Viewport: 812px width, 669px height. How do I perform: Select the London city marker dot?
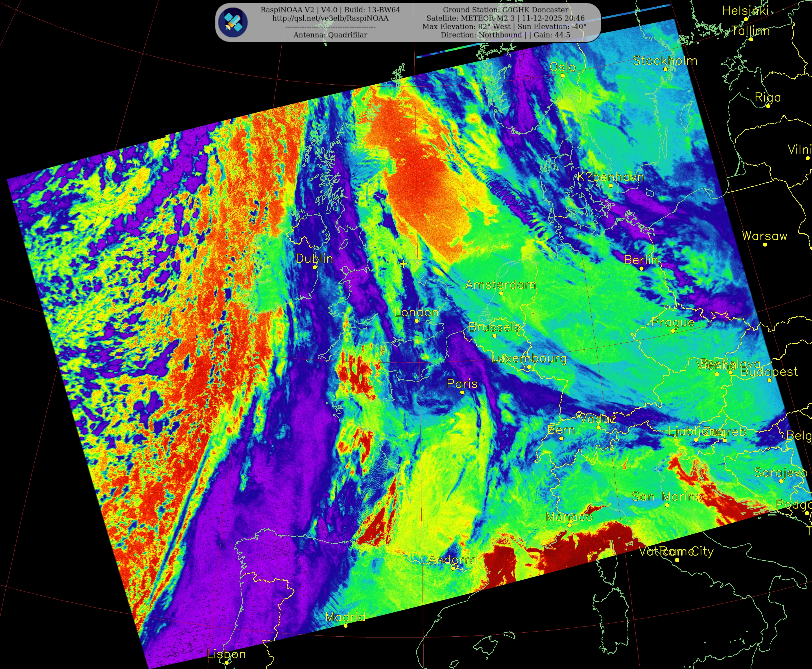(417, 321)
